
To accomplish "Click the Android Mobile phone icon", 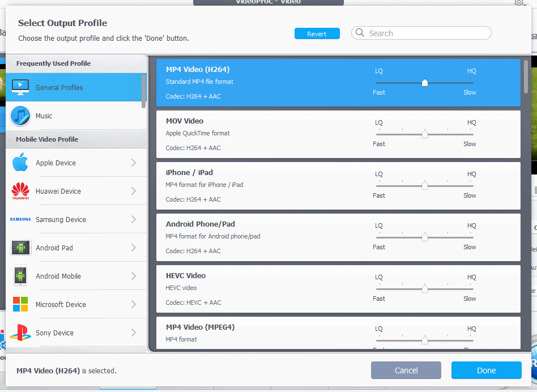I will pos(20,276).
